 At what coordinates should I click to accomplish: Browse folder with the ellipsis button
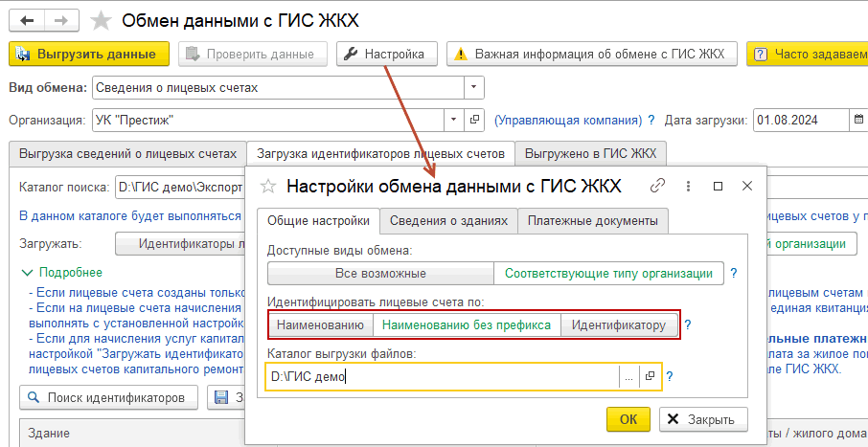628,377
